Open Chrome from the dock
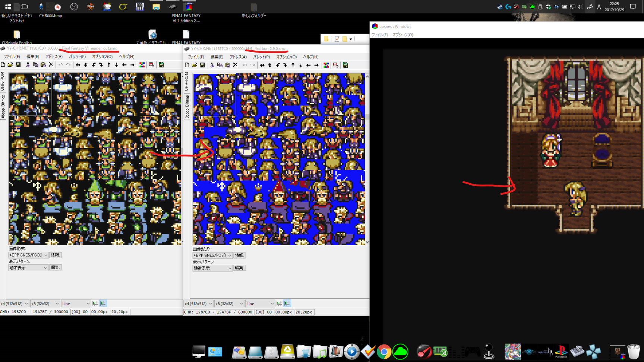644x362 pixels. tap(384, 352)
